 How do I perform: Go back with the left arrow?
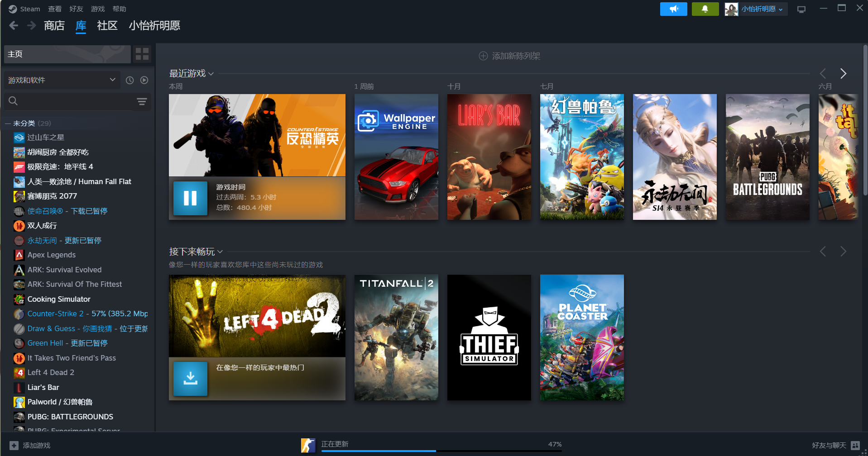(x=14, y=25)
